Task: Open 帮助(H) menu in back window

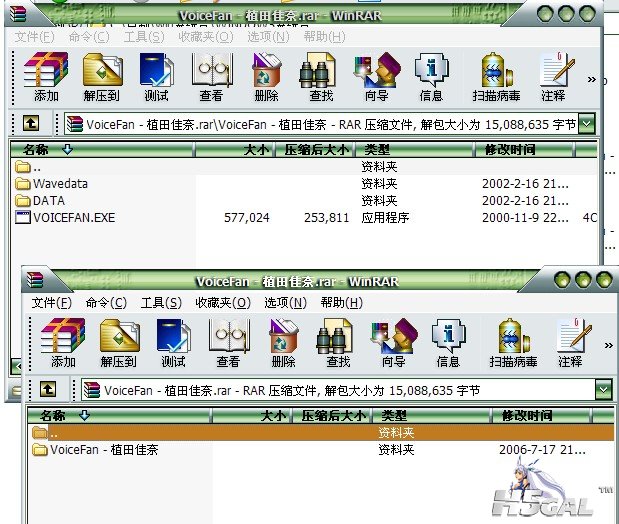Action: coord(325,37)
